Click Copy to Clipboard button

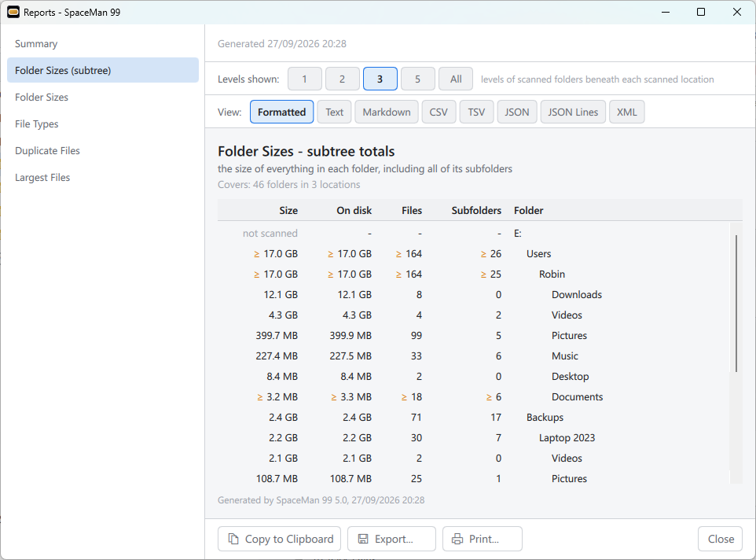tap(279, 539)
